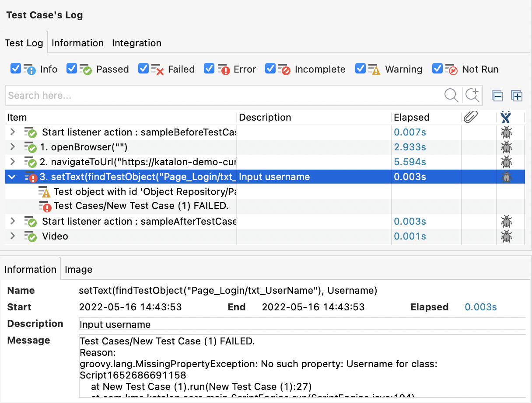
Task: Click the attachment paperclip column icon
Action: pos(470,117)
